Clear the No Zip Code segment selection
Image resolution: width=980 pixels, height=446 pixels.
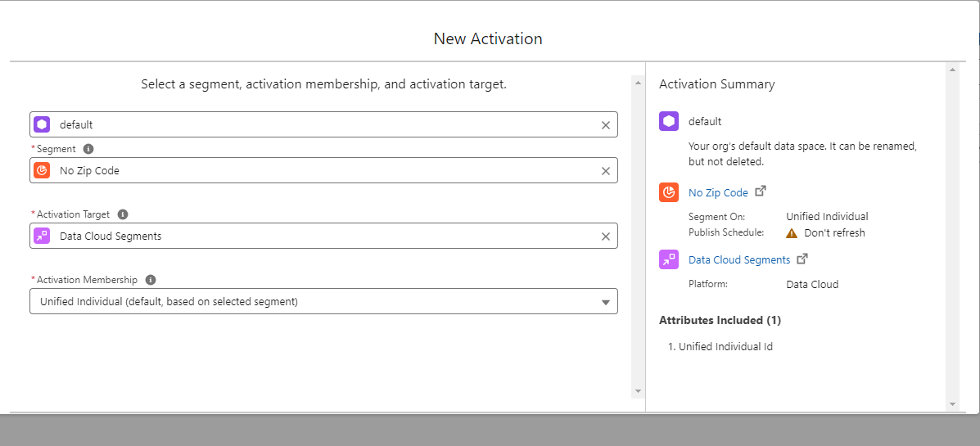[606, 171]
